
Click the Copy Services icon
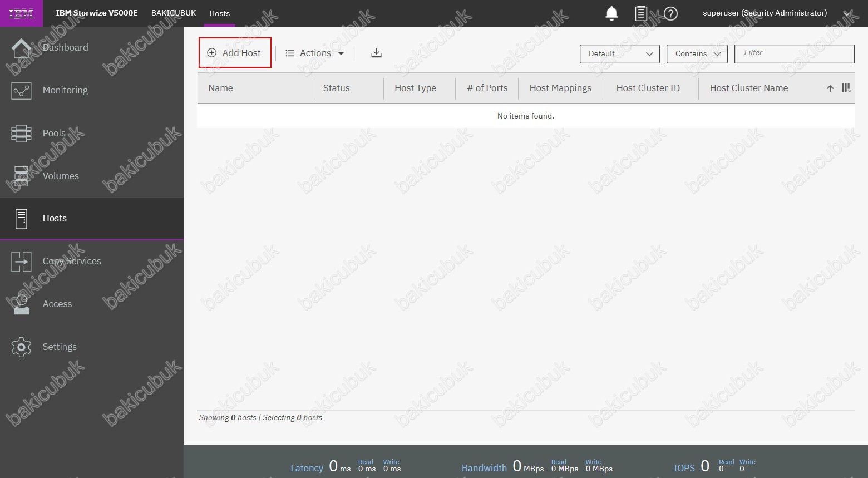[21, 262]
